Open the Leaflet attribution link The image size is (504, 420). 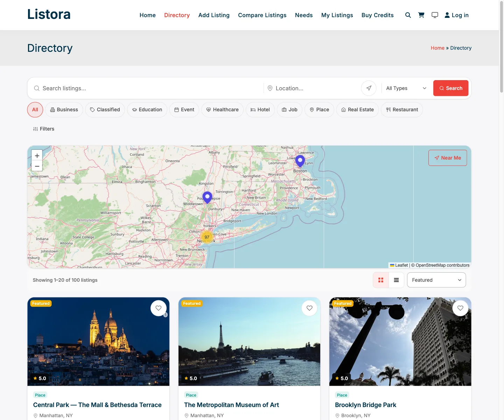[x=399, y=265]
